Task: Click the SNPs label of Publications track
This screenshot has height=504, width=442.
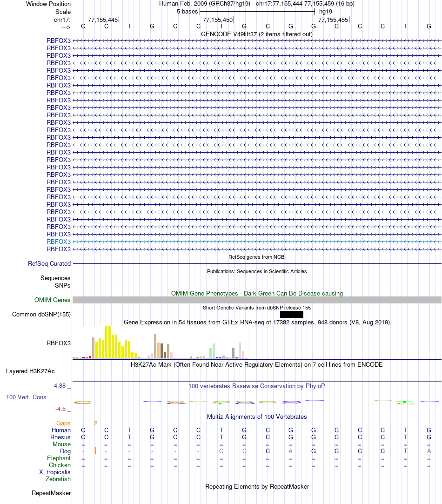Action: coord(63,285)
